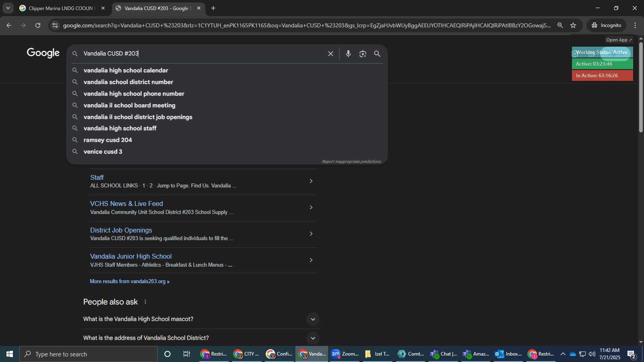
Task: Open search by image camera icon
Action: point(363,54)
